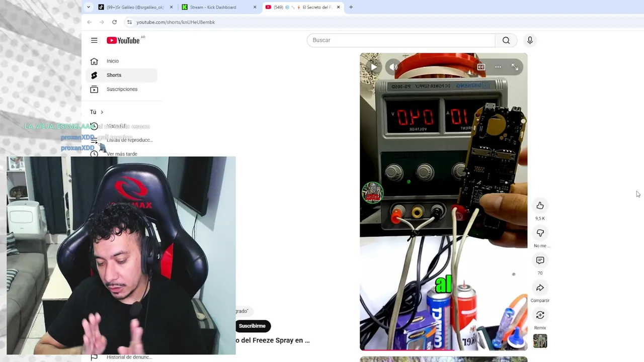Click the youtube.com/shorts URL address bar
Viewport: 644px width, 362px height.
[176, 22]
